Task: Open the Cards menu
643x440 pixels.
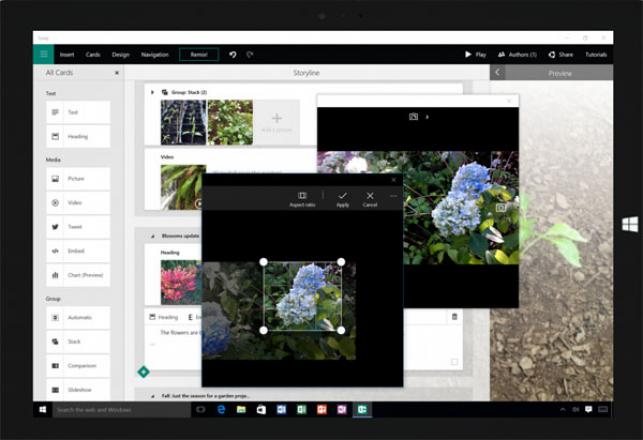Action: point(93,55)
